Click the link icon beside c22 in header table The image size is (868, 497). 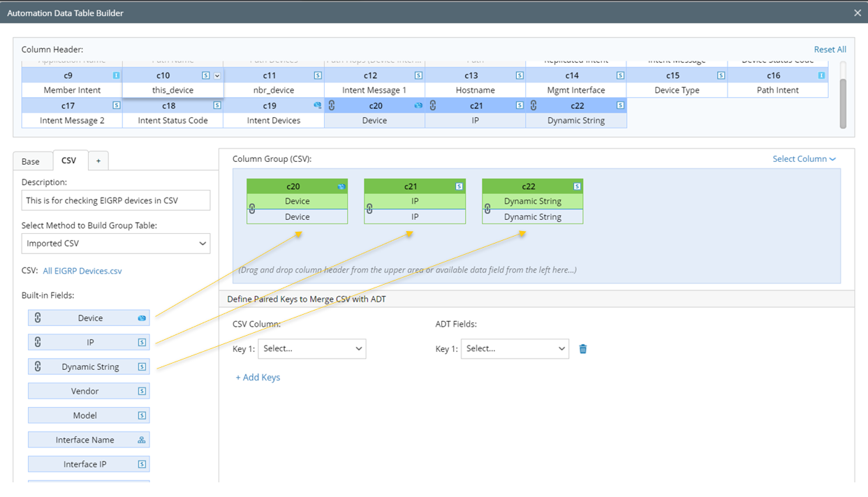point(534,105)
